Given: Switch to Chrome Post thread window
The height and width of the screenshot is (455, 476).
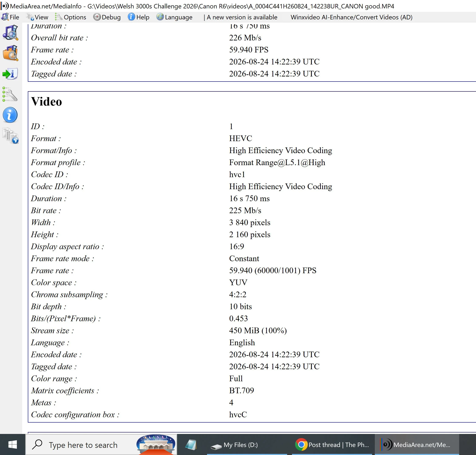Looking at the screenshot, I should [332, 445].
